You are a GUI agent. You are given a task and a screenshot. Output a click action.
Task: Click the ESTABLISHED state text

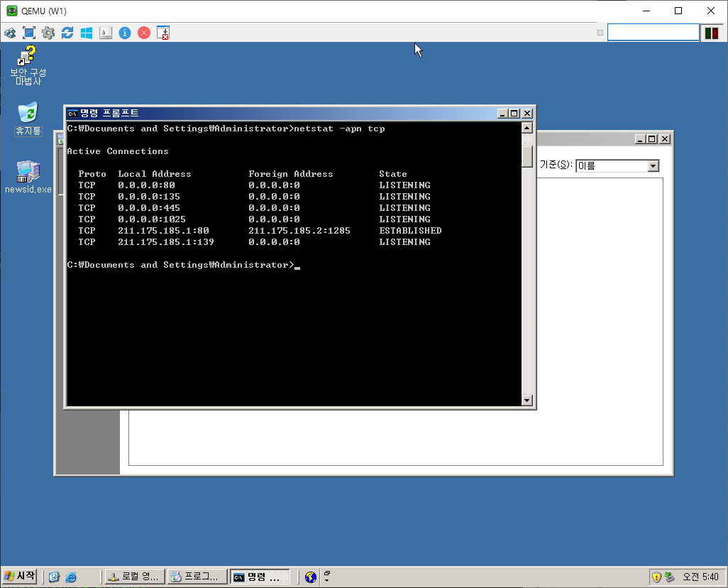point(410,231)
